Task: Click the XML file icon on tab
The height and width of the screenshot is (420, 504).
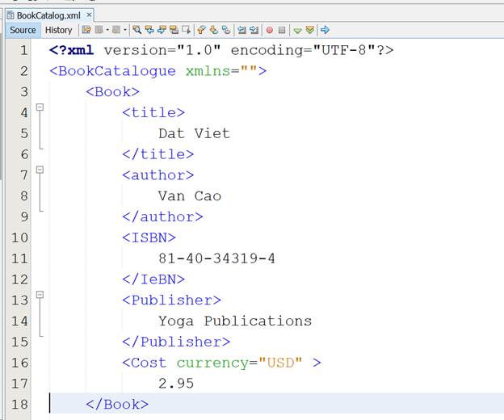Action: (10, 15)
